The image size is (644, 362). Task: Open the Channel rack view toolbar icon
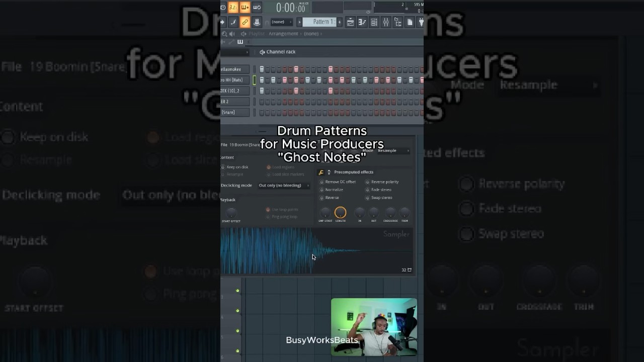click(x=374, y=22)
